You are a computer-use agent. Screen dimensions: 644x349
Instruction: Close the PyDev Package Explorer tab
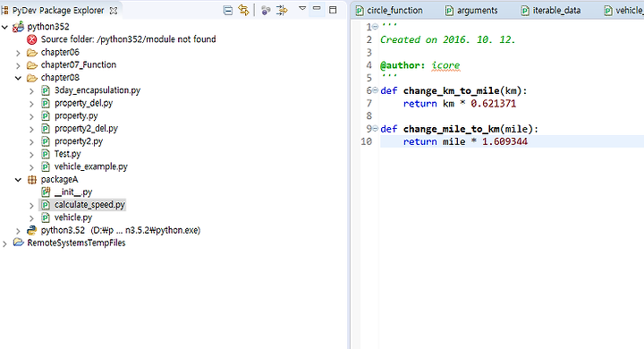tap(114, 11)
